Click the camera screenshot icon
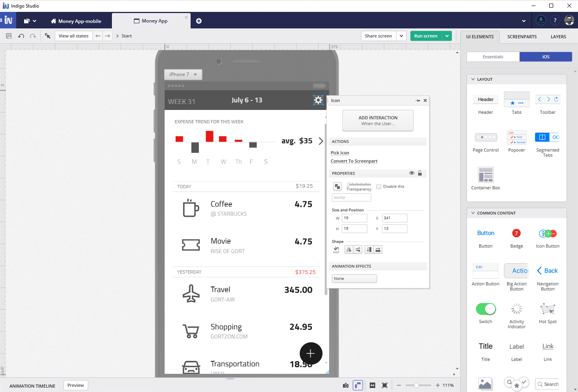578x392 pixels. 346,385
